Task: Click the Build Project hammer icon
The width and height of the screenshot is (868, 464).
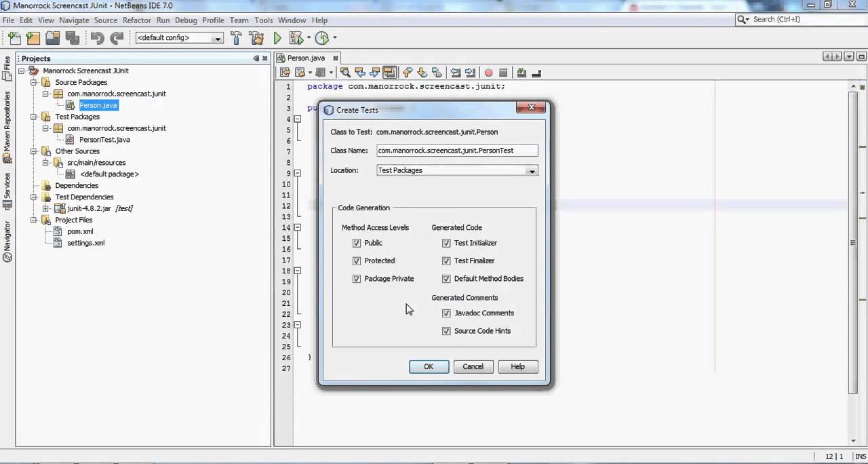Action: coord(236,39)
